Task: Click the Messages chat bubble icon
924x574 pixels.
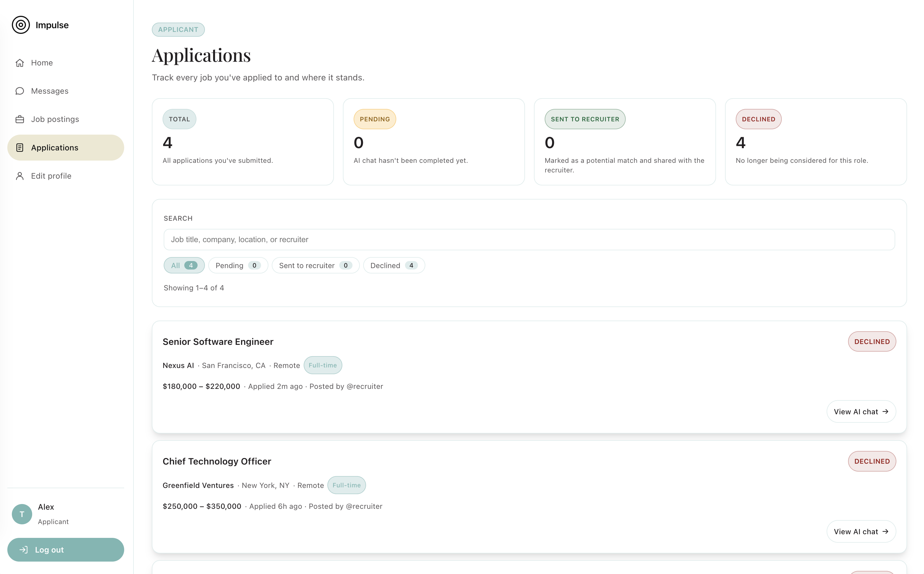Action: [20, 91]
